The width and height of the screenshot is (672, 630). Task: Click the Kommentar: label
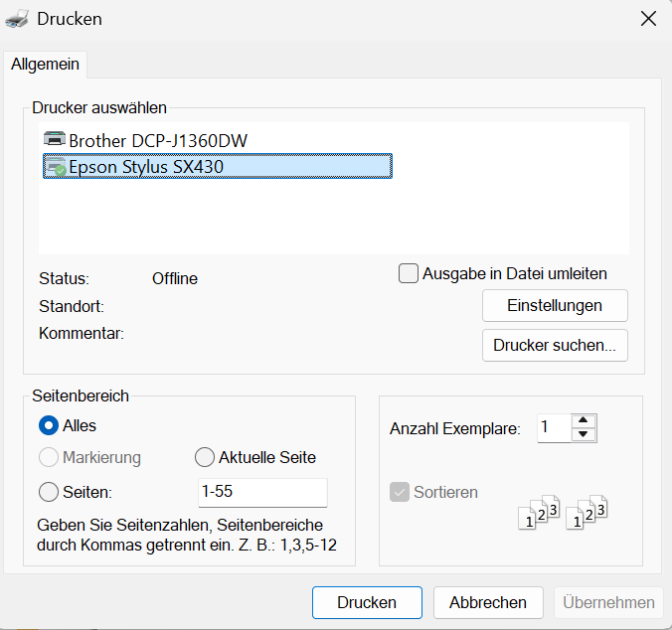(82, 333)
